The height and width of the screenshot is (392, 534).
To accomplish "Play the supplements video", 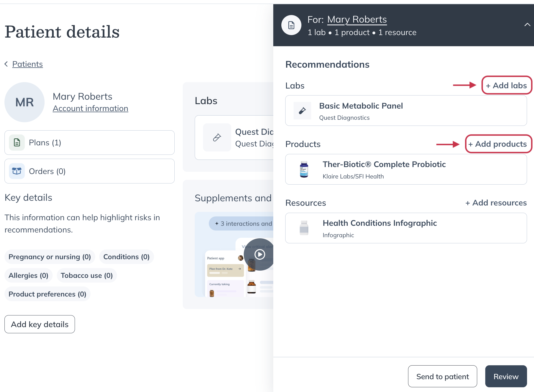I will [x=259, y=254].
